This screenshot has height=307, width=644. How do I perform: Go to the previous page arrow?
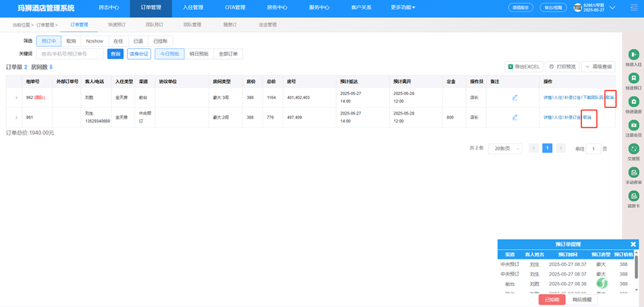(534, 148)
